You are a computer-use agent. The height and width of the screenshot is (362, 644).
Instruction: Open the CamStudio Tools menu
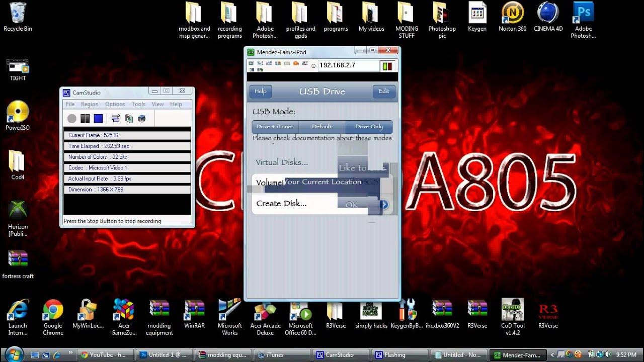(x=138, y=104)
